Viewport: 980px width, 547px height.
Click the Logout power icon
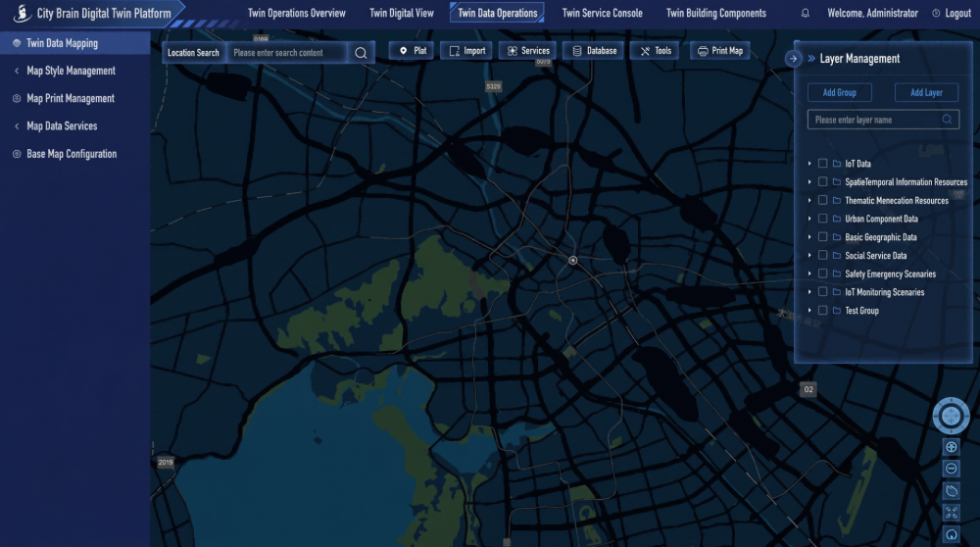(x=936, y=13)
